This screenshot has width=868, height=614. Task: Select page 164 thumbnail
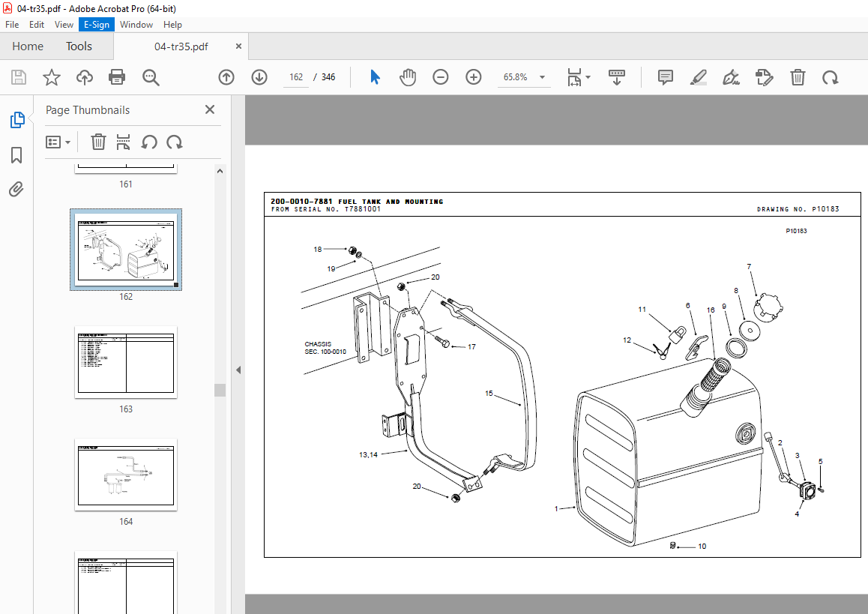point(126,475)
